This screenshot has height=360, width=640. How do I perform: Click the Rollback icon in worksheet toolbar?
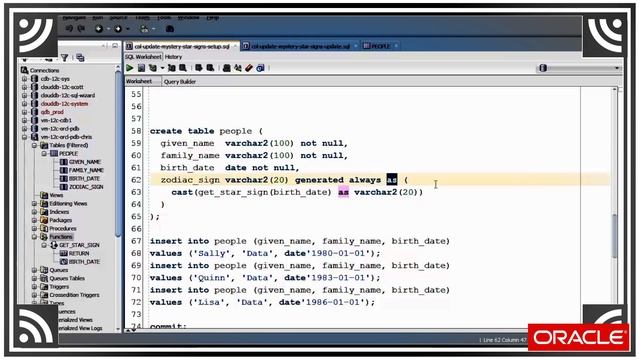tap(211, 68)
